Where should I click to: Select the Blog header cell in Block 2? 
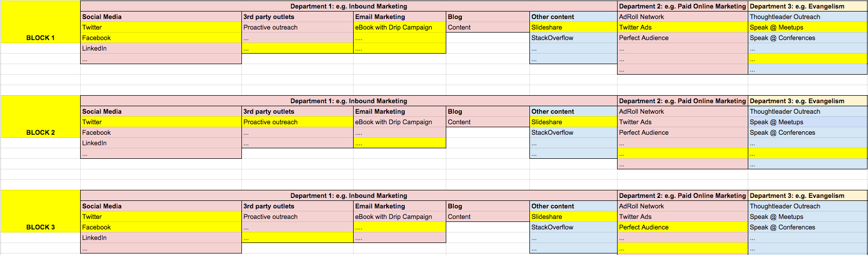coord(487,111)
